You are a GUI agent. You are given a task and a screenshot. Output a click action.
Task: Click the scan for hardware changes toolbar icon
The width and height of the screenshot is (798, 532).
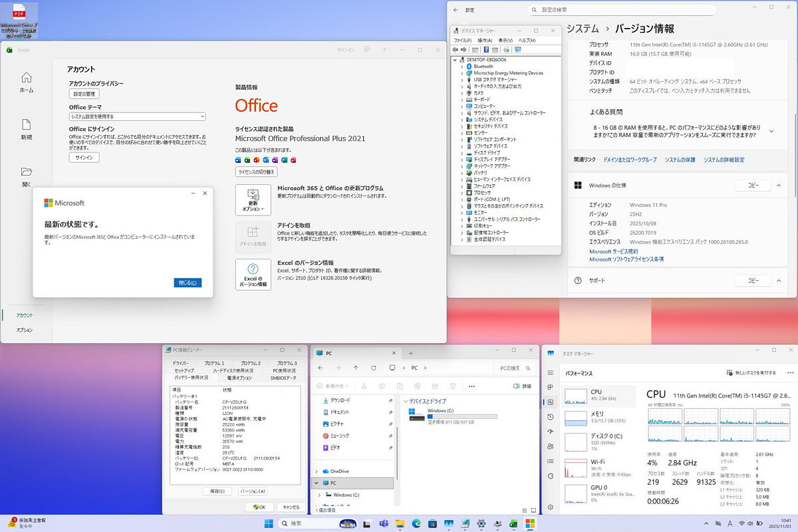coord(517,50)
